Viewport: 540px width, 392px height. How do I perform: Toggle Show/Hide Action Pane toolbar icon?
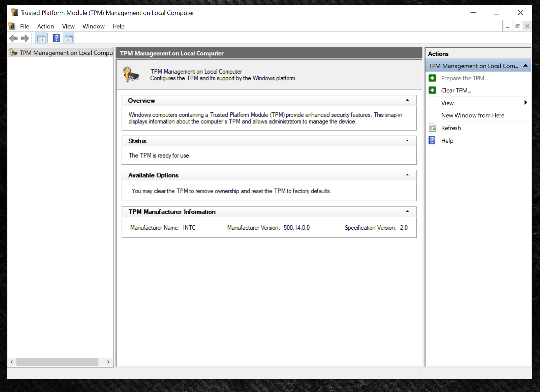(x=69, y=39)
